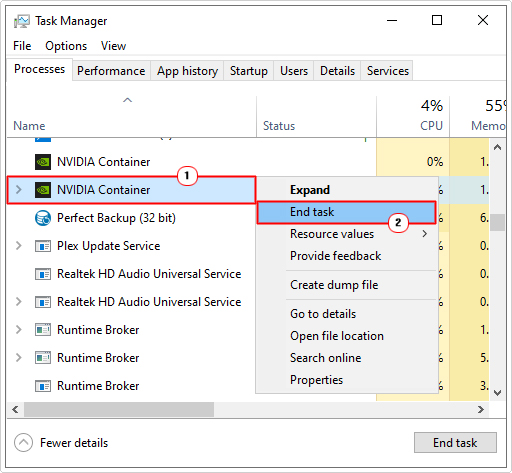Click the icon of the expandable Realtek HD Audio row
This screenshot has height=473, width=512.
click(43, 302)
